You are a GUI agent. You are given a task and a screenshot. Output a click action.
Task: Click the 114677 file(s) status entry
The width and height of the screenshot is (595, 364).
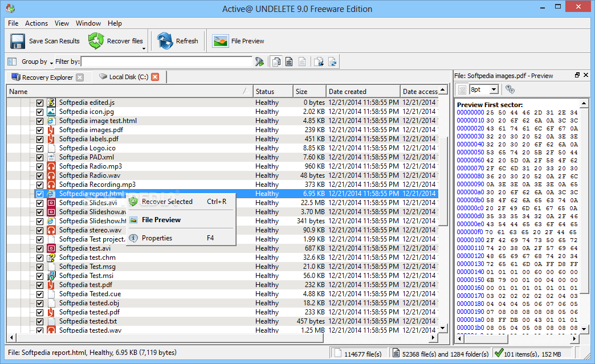pos(358,354)
